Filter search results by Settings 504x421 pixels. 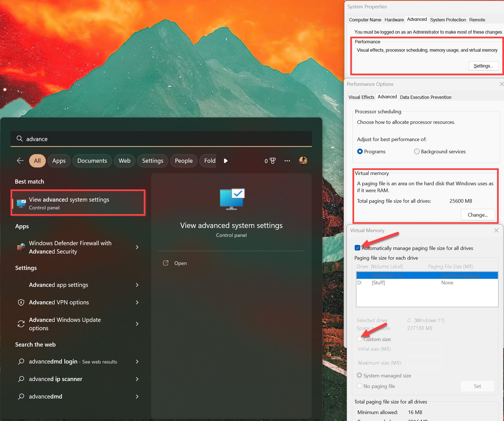point(153,161)
